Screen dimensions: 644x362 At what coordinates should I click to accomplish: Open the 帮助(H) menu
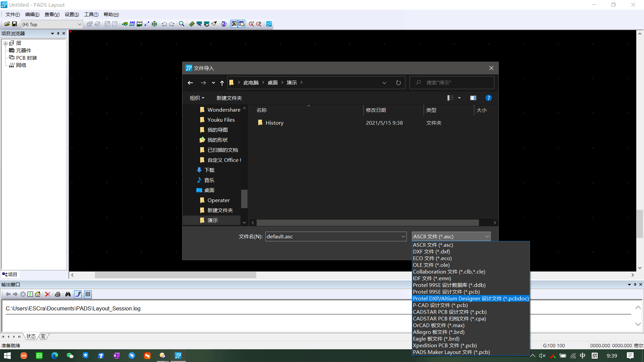click(111, 14)
